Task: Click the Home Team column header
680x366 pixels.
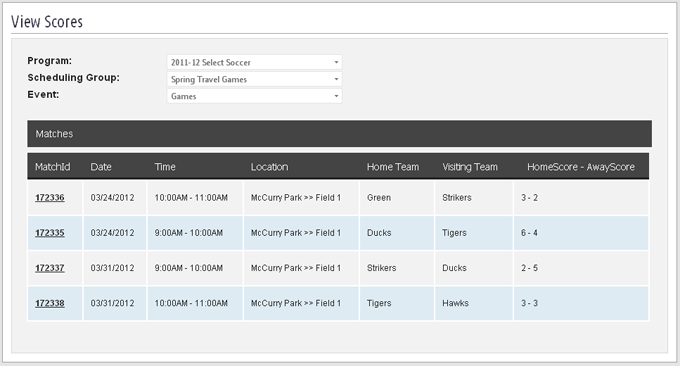Action: (393, 167)
